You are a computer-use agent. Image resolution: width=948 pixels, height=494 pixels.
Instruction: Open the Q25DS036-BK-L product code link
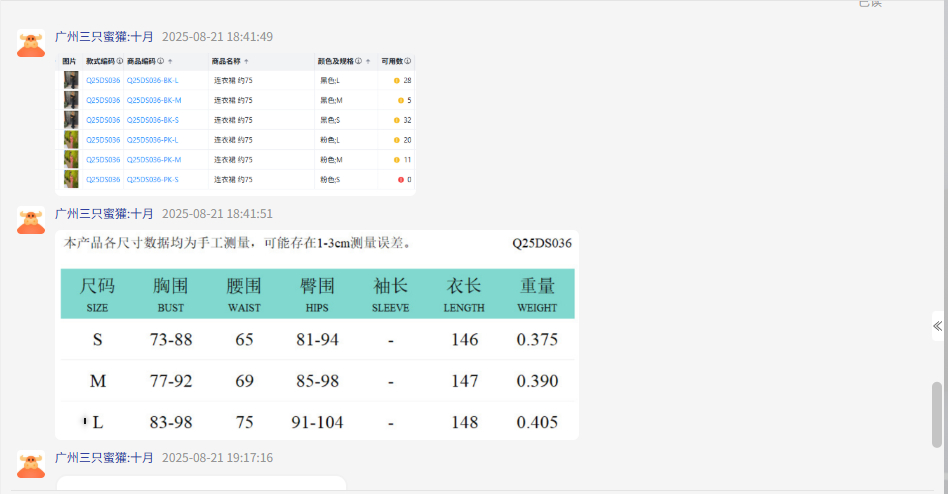(153, 80)
